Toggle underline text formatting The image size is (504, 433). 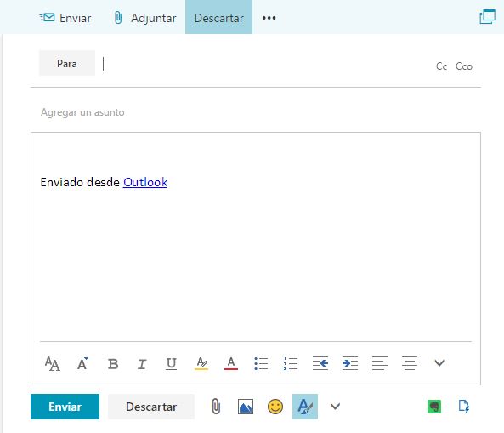pyautogui.click(x=171, y=364)
